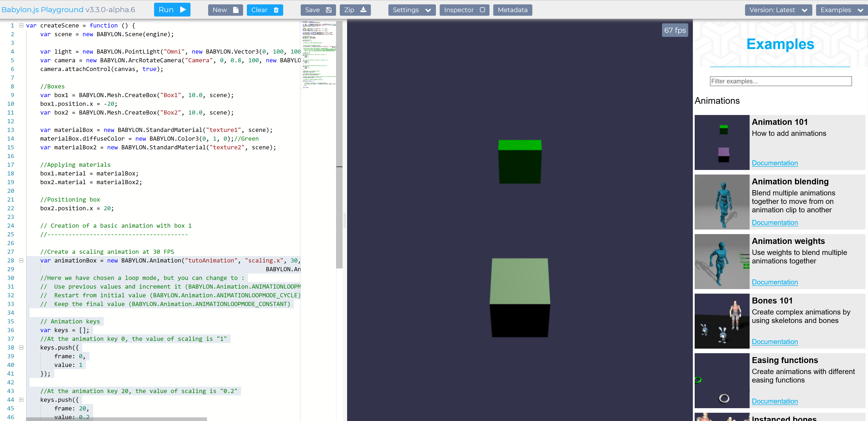Screen dimensions: 868x421
Task: Click "var keys = [];" on line 36
Action: click(x=65, y=330)
